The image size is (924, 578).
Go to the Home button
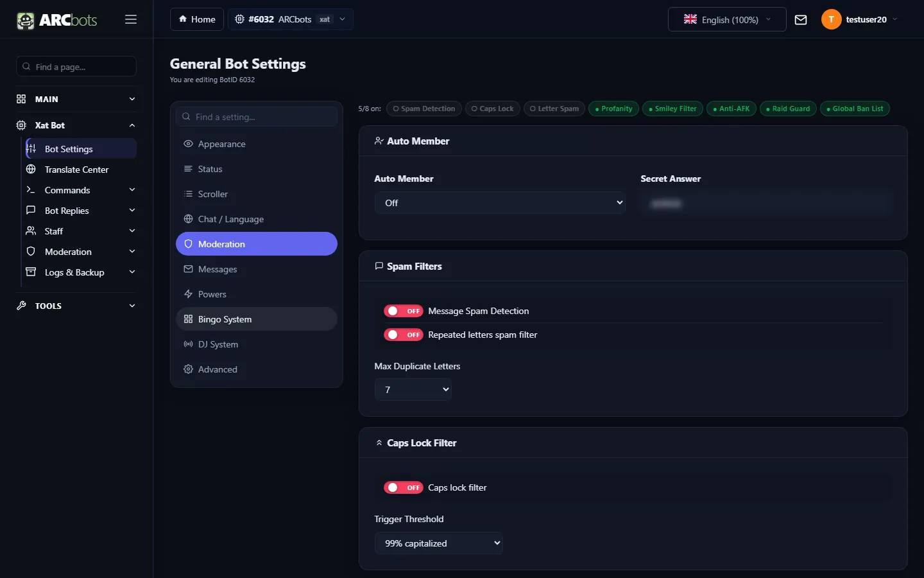pyautogui.click(x=197, y=19)
